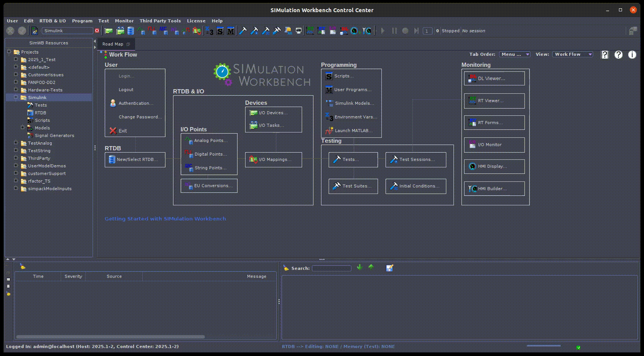Click the red X beside Simulink field
644x356 pixels.
pos(97,31)
